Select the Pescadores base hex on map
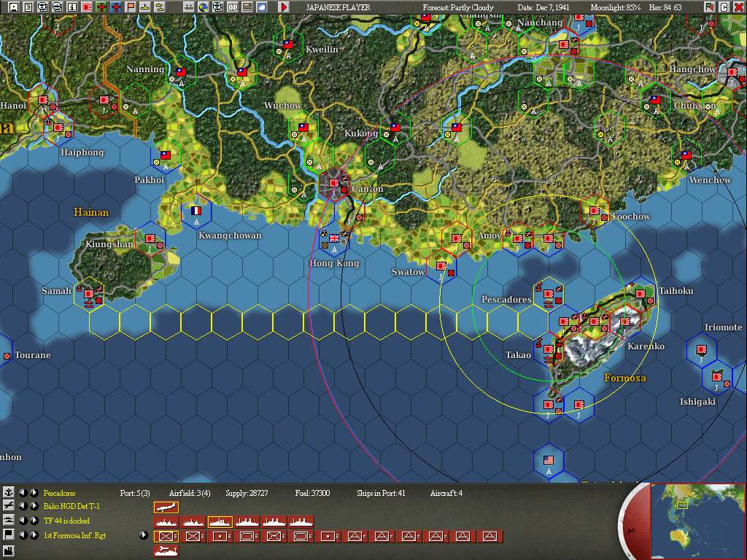 [x=549, y=294]
